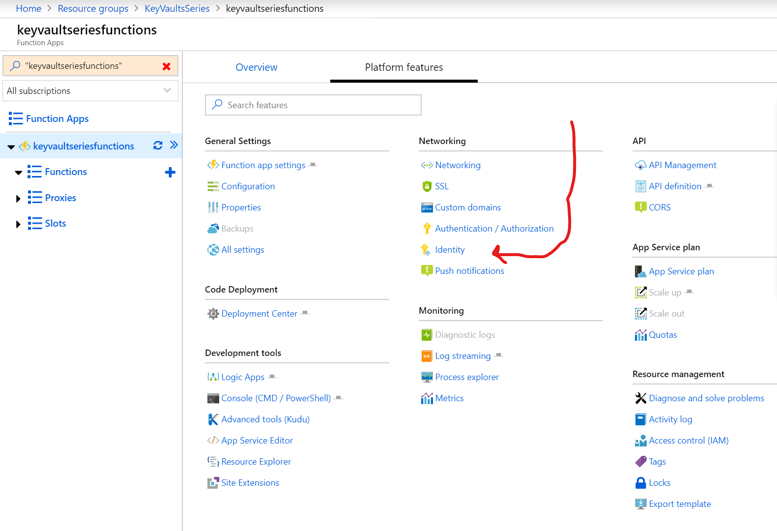Click the Kudu advanced tools icon
777x531 pixels.
213,420
